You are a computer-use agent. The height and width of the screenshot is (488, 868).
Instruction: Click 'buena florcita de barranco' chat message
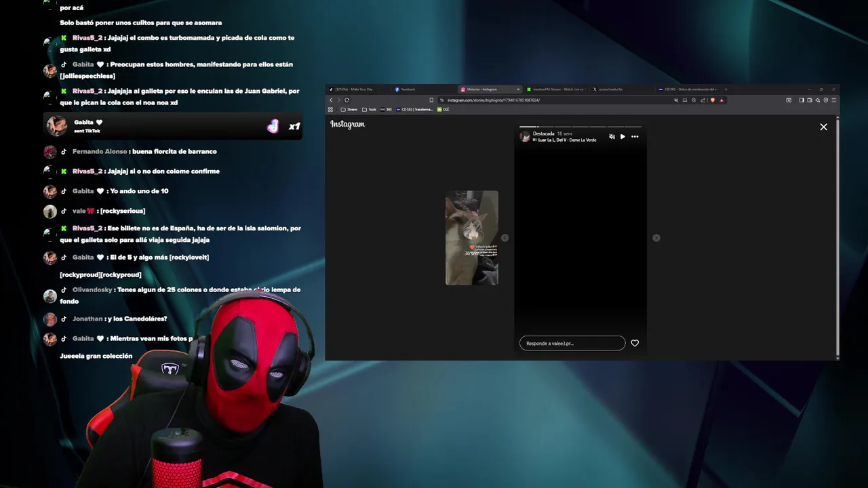(x=174, y=151)
